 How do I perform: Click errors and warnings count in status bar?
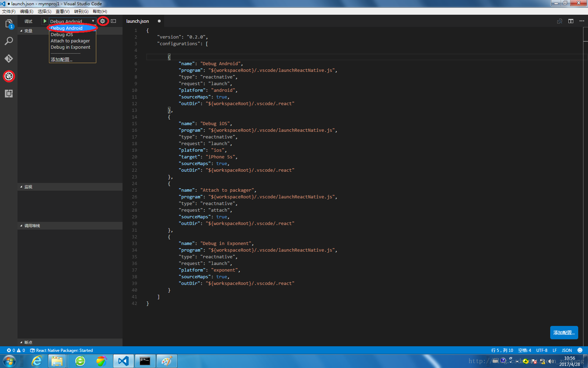pos(16,350)
